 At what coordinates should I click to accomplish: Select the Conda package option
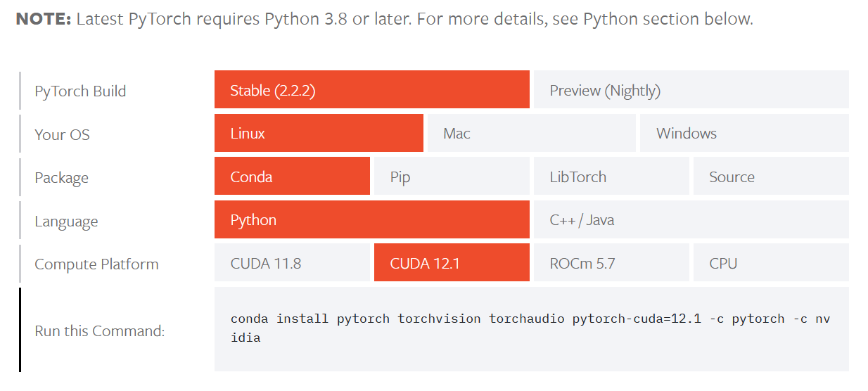pos(292,177)
